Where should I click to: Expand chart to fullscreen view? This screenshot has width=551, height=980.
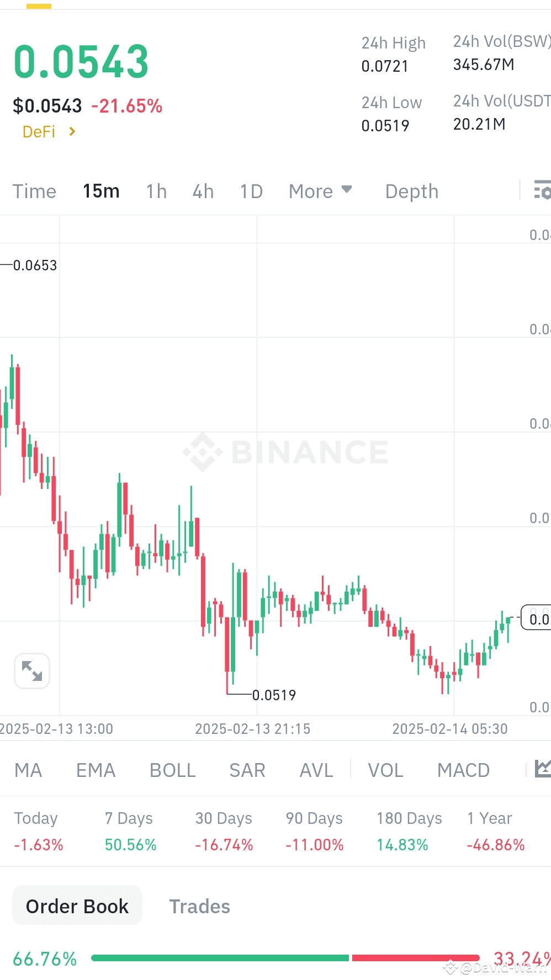[x=31, y=670]
